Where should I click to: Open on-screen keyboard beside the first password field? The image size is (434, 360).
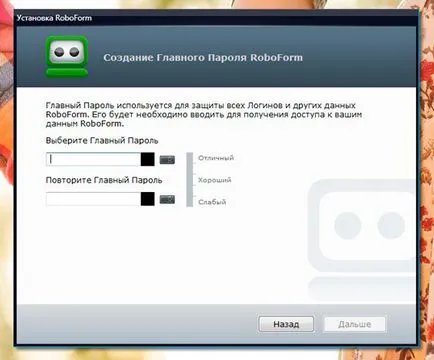point(167,160)
